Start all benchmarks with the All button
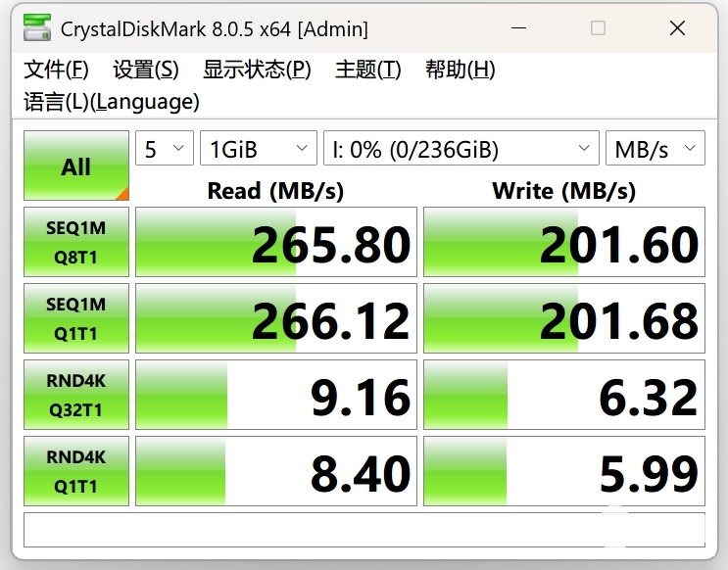Screen dimensions: 728x570 pos(76,166)
